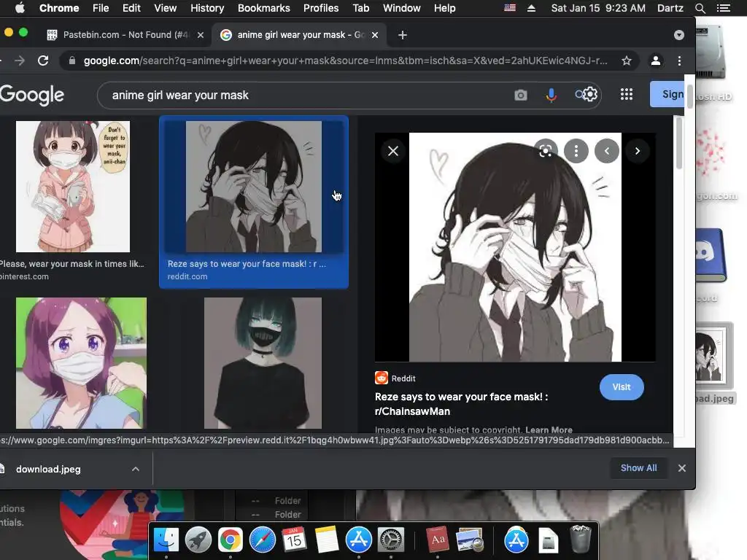This screenshot has width=747, height=560.
Task: Click the Google logo
Action: point(32,95)
